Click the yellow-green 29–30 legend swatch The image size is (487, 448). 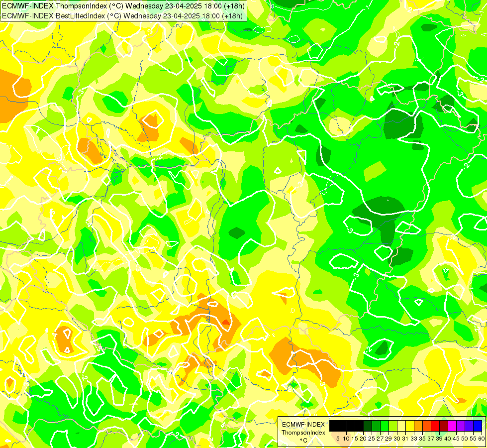pyautogui.click(x=393, y=426)
